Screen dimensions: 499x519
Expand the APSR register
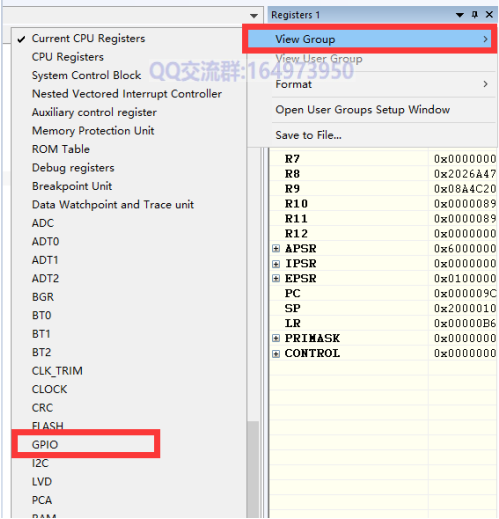[276, 248]
